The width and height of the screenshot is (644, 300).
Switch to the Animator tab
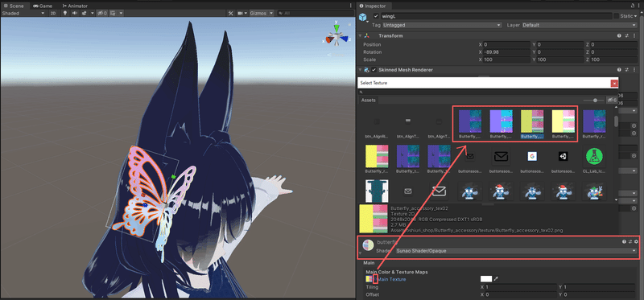tap(75, 6)
